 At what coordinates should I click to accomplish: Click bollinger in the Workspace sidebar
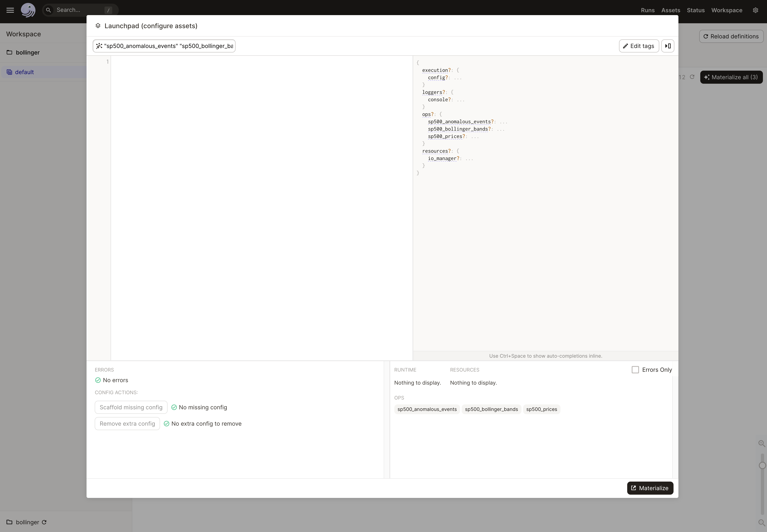[x=28, y=52]
